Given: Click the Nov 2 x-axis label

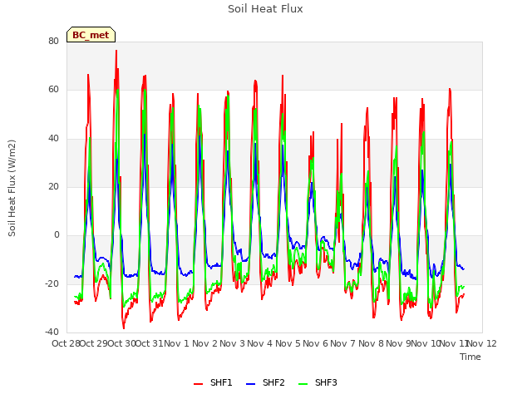Looking at the screenshot, I should (x=204, y=343).
